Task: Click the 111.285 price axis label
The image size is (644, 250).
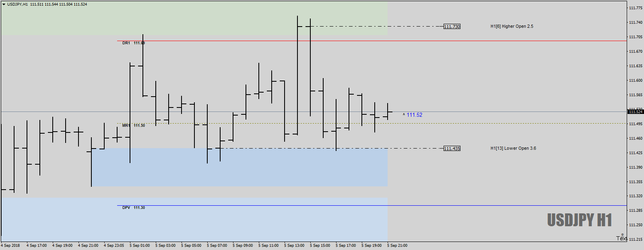Action: (x=636, y=211)
